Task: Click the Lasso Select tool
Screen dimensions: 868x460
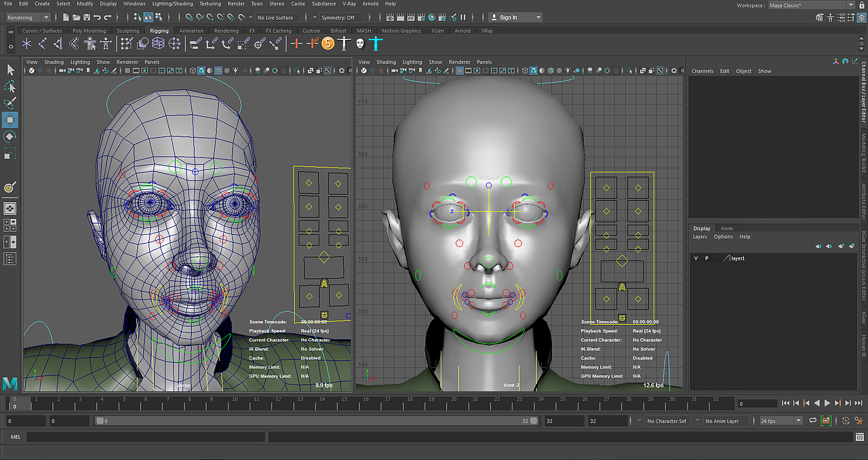Action: (10, 87)
